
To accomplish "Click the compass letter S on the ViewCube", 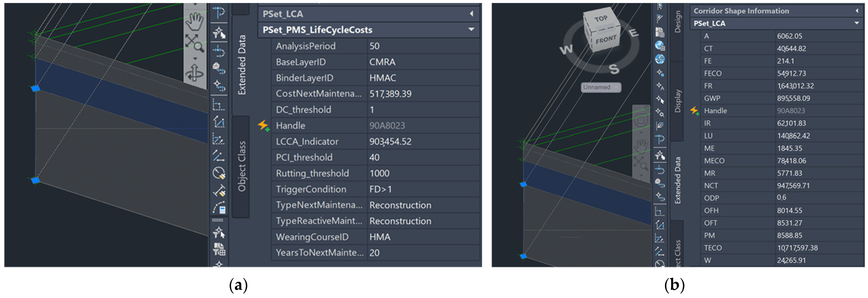I will (614, 69).
